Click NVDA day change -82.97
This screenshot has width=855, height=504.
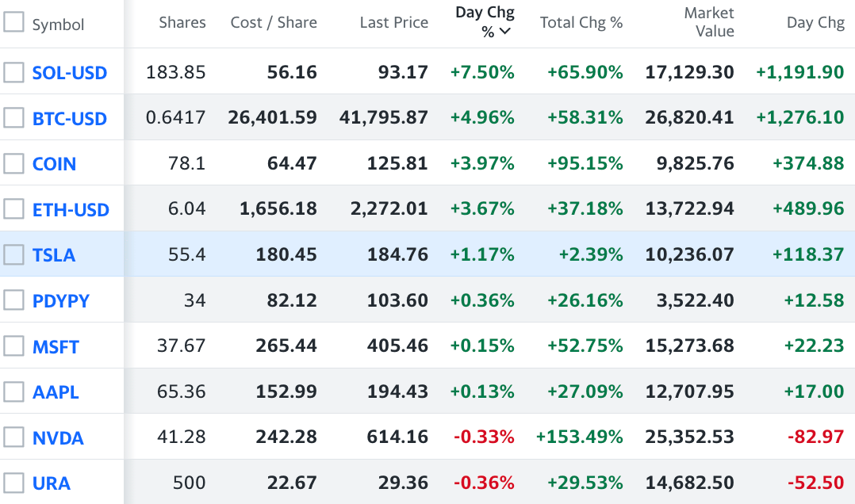[815, 437]
